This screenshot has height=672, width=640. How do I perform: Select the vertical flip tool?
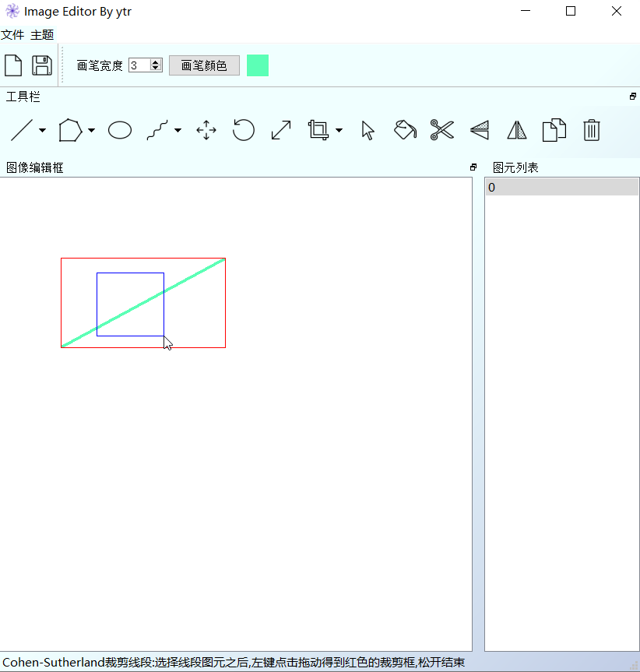(x=480, y=130)
